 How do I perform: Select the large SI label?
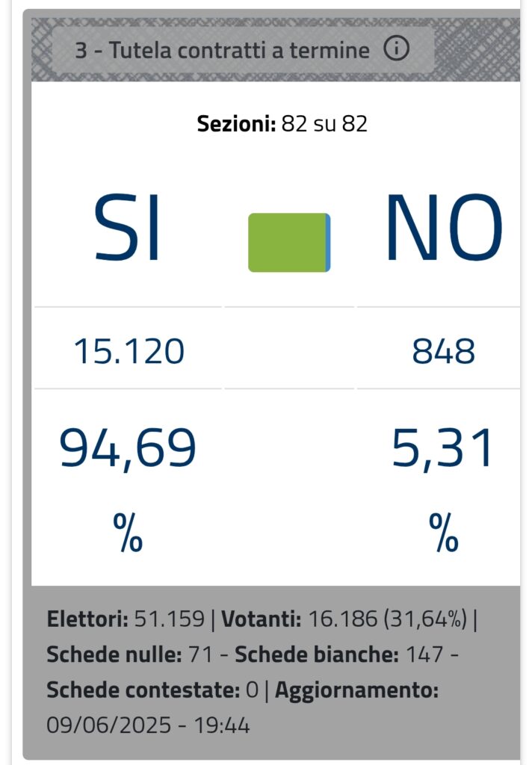click(x=127, y=228)
